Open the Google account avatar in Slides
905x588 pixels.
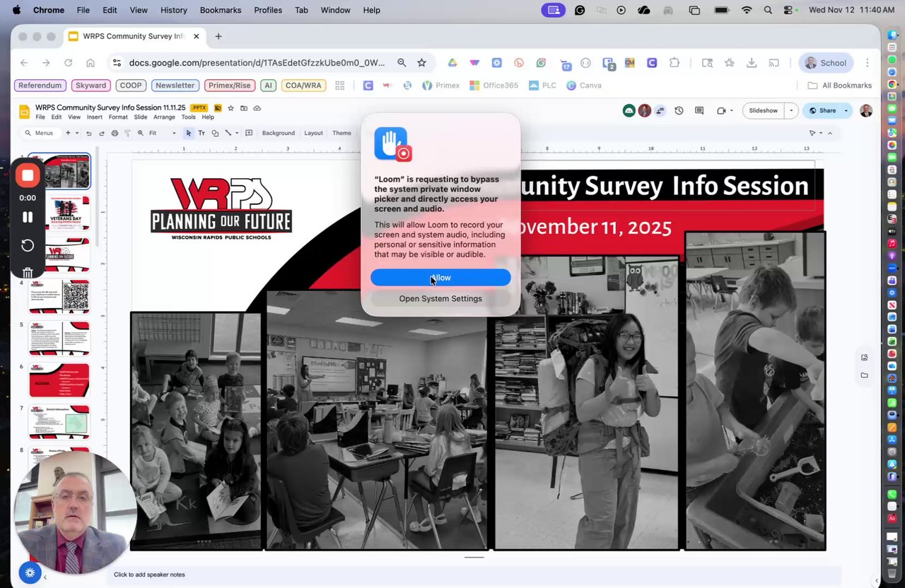pos(866,111)
